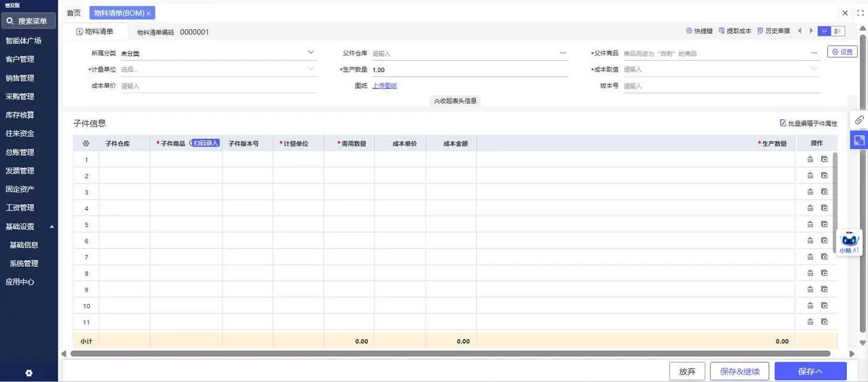Screen dimensions: 868x382
Task: Open the attachment paperclip icon
Action: pos(859,120)
